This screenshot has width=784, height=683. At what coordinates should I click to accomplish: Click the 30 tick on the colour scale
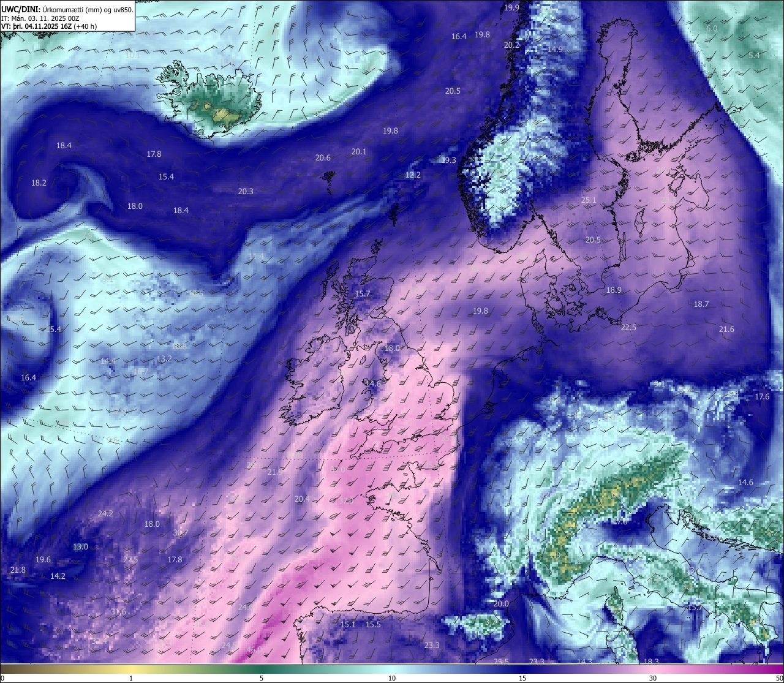pos(653,678)
